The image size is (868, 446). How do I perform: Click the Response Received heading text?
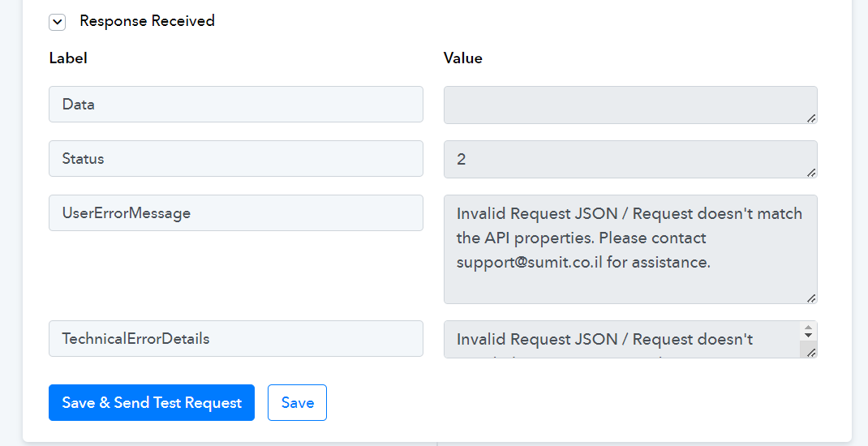click(148, 21)
